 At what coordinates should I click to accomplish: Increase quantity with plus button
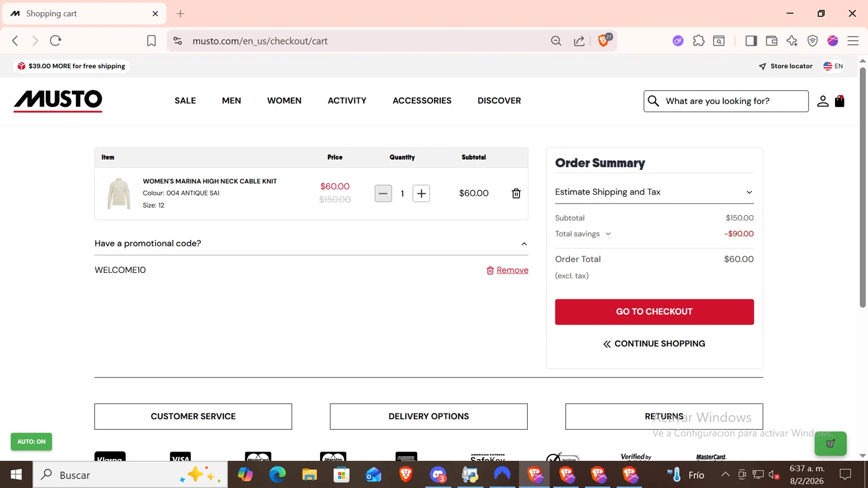(421, 194)
